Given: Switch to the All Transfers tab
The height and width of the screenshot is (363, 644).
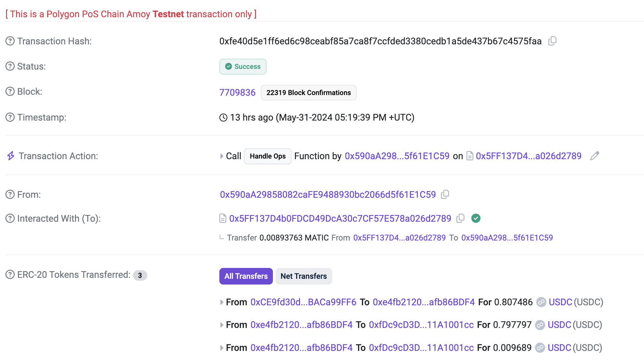Looking at the screenshot, I should 246,276.
